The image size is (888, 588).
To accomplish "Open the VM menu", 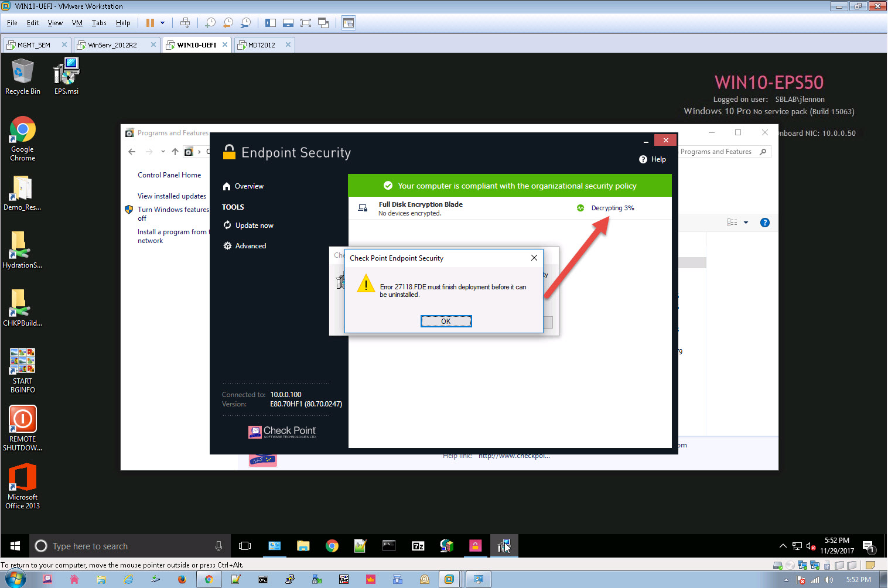I will [77, 23].
